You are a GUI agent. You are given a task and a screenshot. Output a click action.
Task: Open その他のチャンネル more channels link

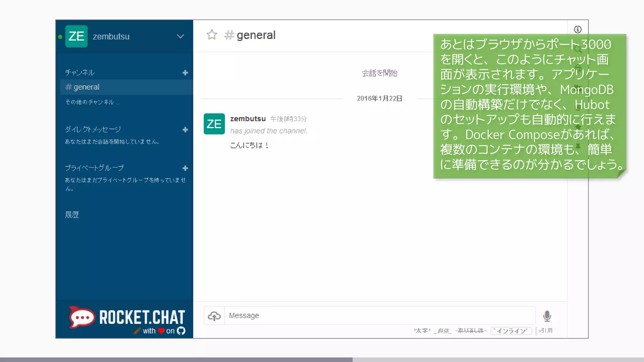(92, 102)
